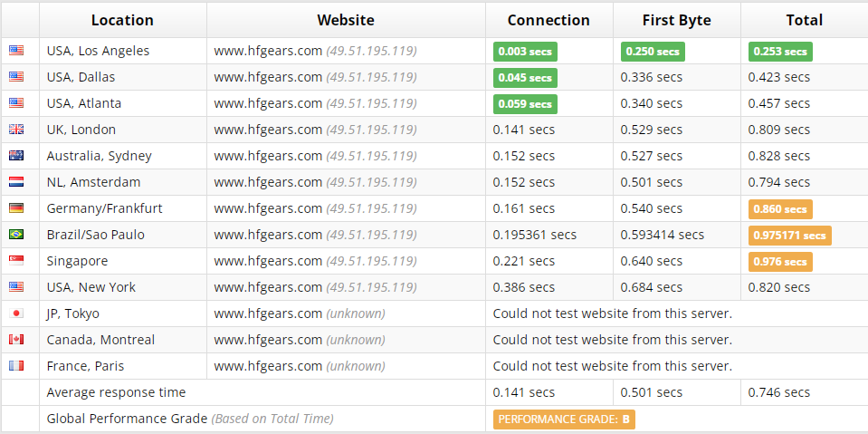The height and width of the screenshot is (434, 868).
Task: Click the green 0.250 secs first byte badge
Action: (x=653, y=52)
